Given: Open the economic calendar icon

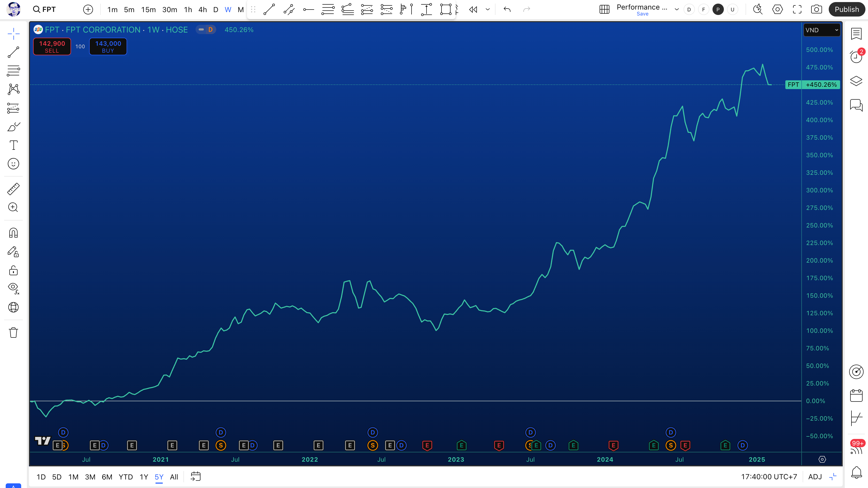Looking at the screenshot, I should click(x=856, y=395).
